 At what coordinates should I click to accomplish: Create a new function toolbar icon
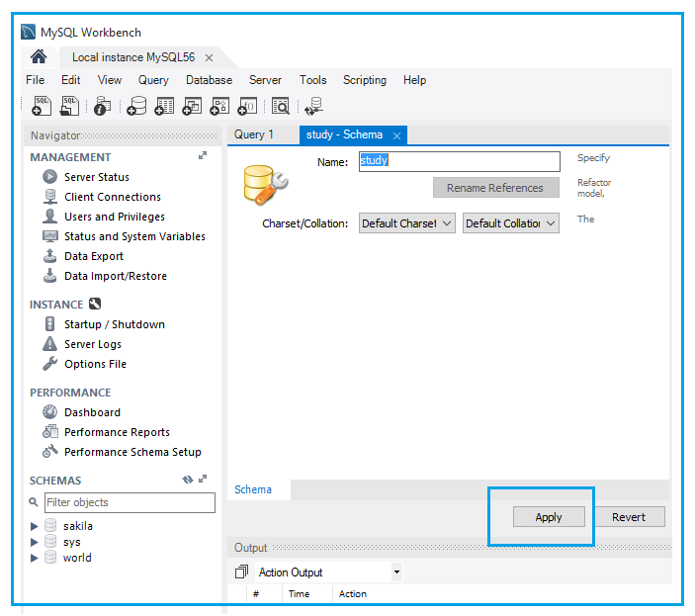[x=247, y=107]
